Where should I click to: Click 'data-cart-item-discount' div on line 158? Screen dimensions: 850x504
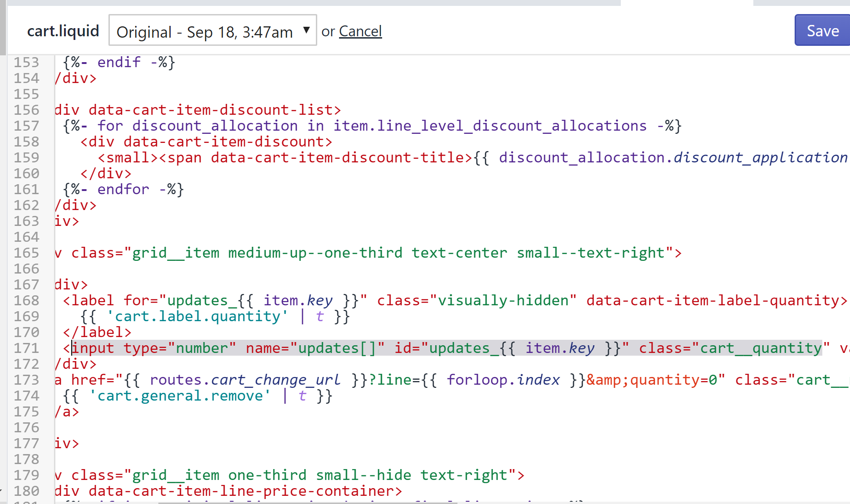(224, 142)
